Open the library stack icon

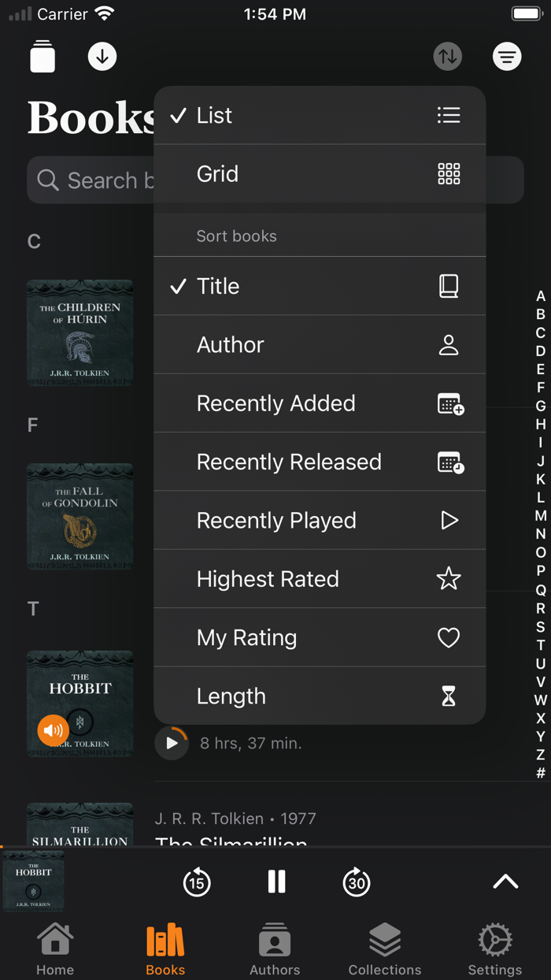tap(43, 56)
